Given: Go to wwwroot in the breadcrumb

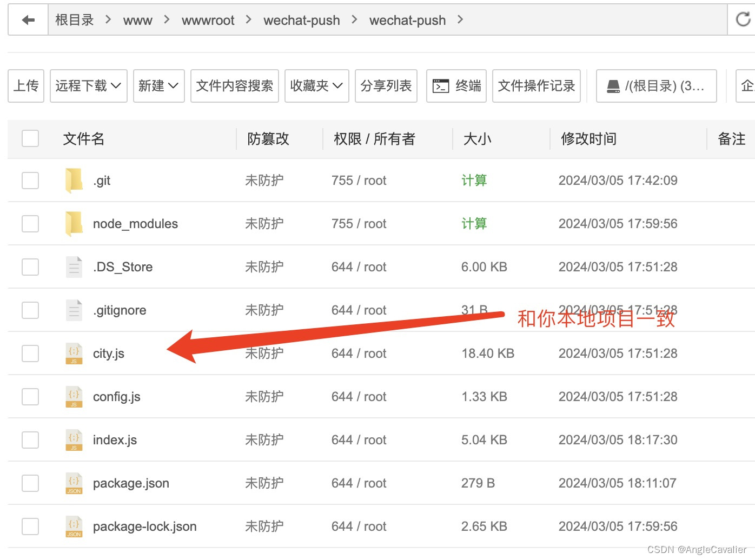Looking at the screenshot, I should 208,21.
